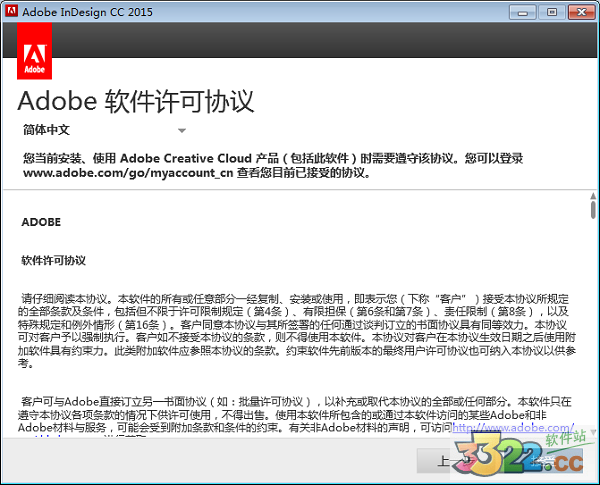The width and height of the screenshot is (600, 485).
Task: Click the 软件许可协议 subheading text
Action: pyautogui.click(x=53, y=261)
